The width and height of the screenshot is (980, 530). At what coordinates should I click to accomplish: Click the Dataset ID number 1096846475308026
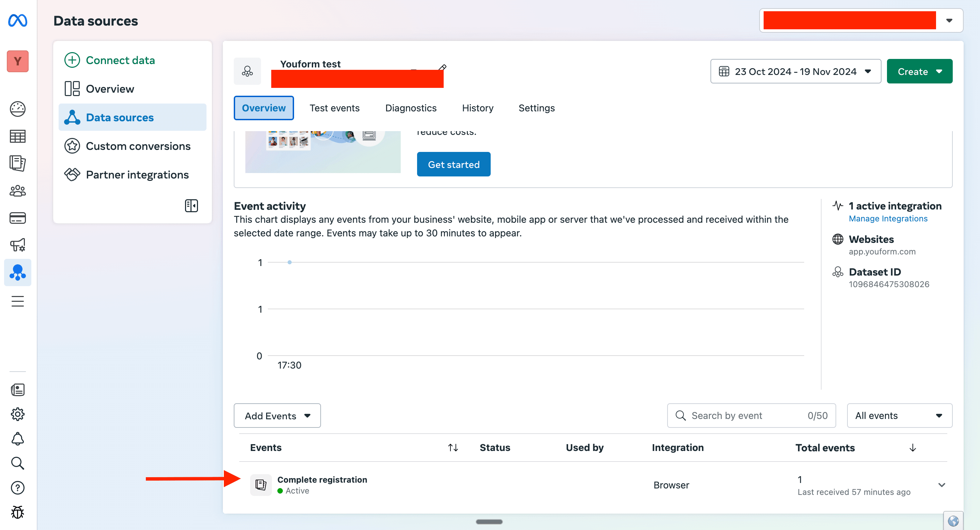(889, 284)
